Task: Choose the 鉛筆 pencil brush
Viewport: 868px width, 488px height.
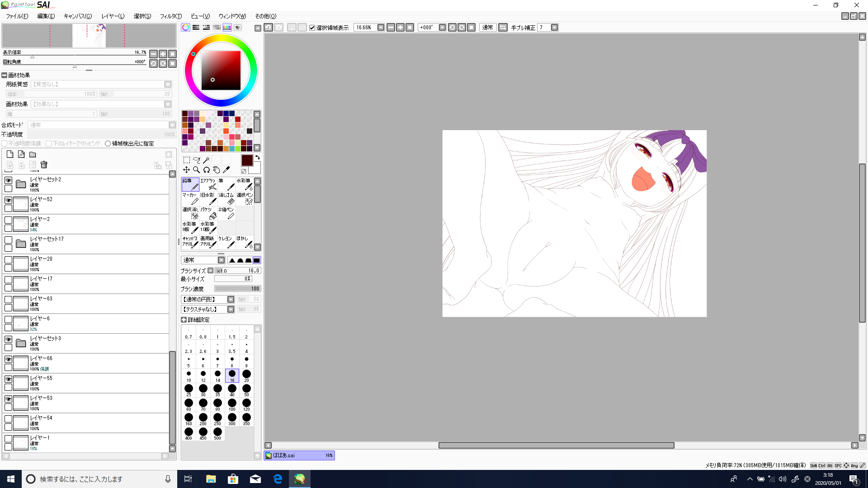Action: [x=190, y=184]
